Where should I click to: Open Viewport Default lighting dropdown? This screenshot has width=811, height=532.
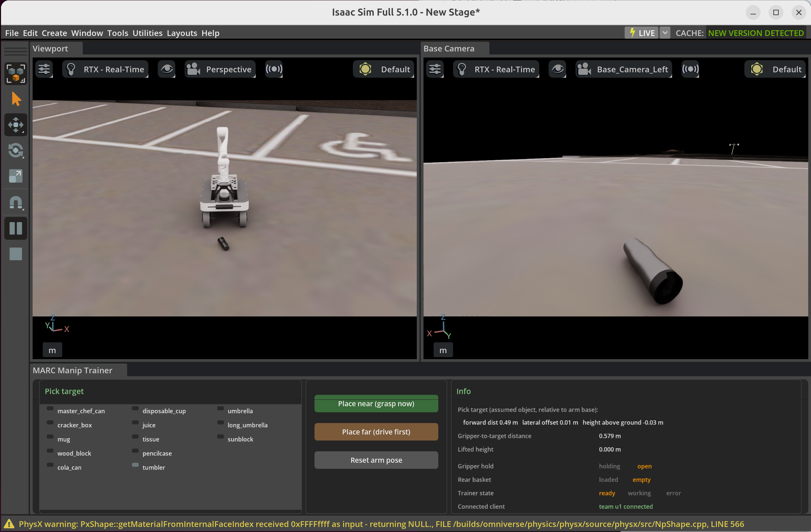(384, 69)
